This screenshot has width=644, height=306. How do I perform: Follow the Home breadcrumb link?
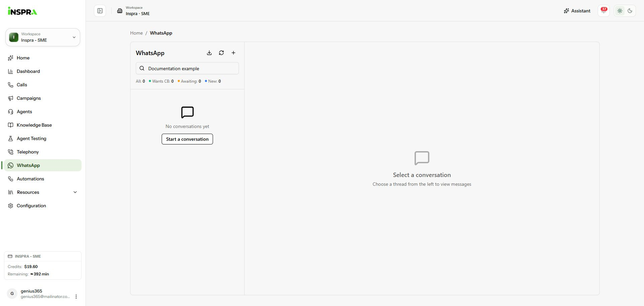[136, 33]
